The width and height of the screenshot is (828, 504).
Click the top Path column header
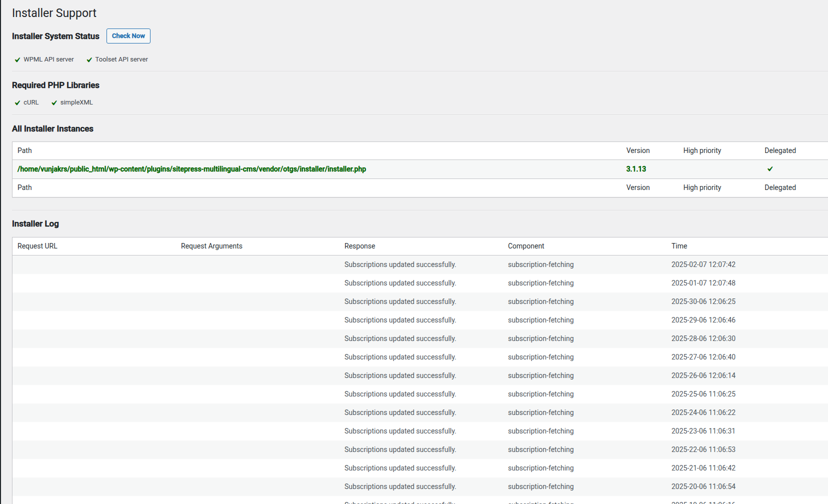click(24, 150)
